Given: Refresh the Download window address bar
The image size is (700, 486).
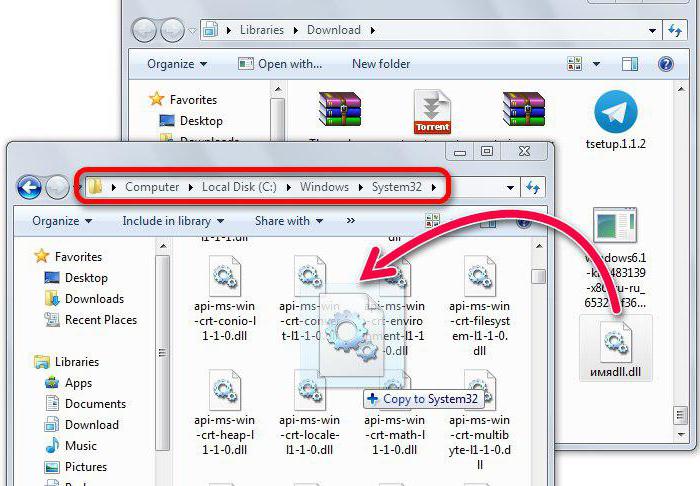Looking at the screenshot, I should (x=675, y=30).
